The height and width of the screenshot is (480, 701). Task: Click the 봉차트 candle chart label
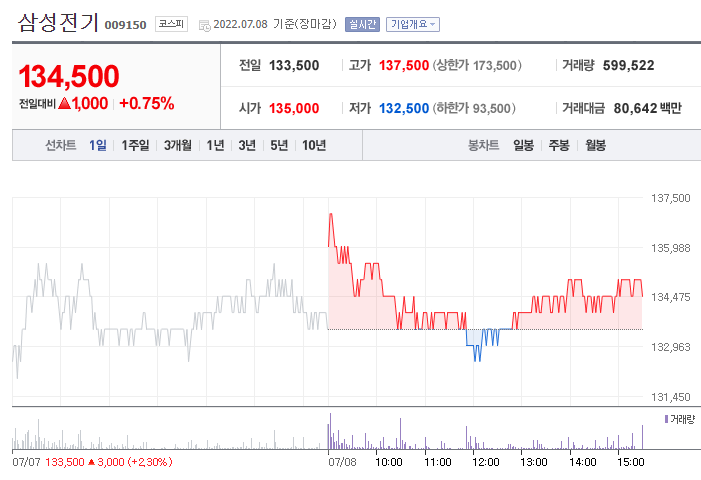coord(483,145)
